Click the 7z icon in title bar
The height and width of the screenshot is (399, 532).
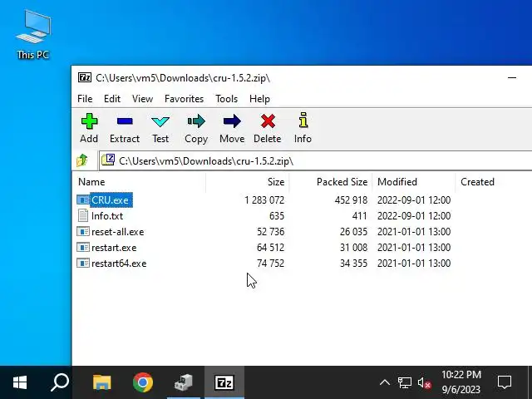(x=85, y=77)
